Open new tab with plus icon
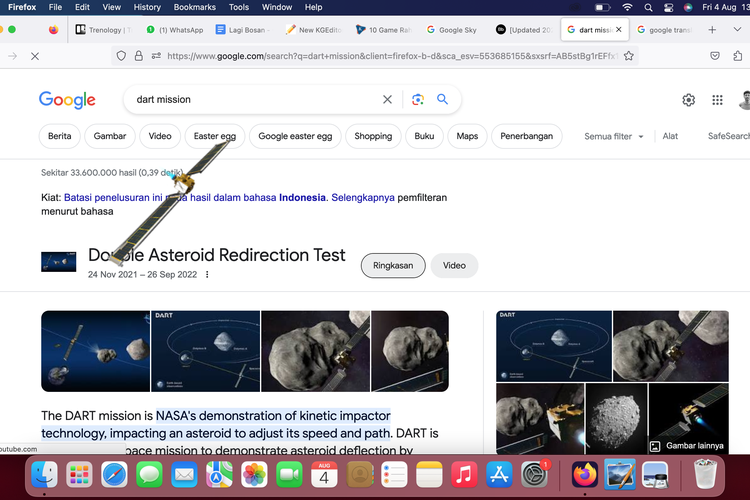 point(712,30)
